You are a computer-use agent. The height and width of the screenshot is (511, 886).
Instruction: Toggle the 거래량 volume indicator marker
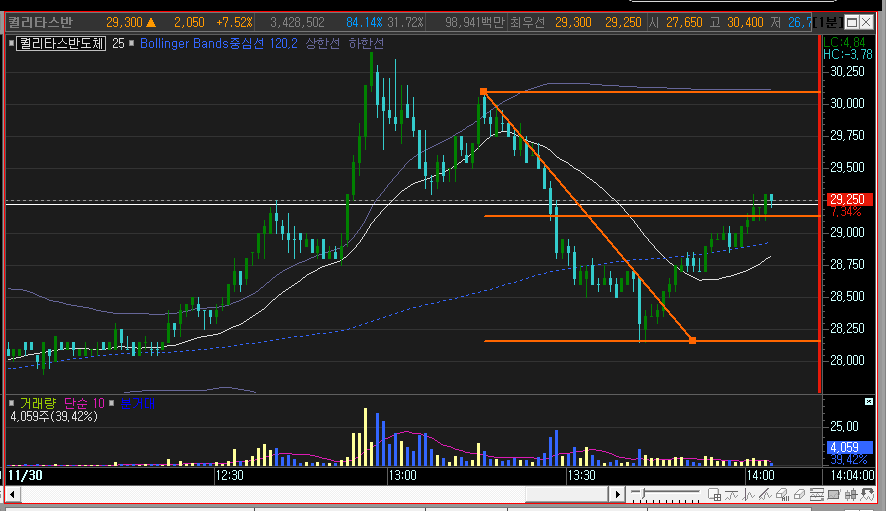[11, 403]
